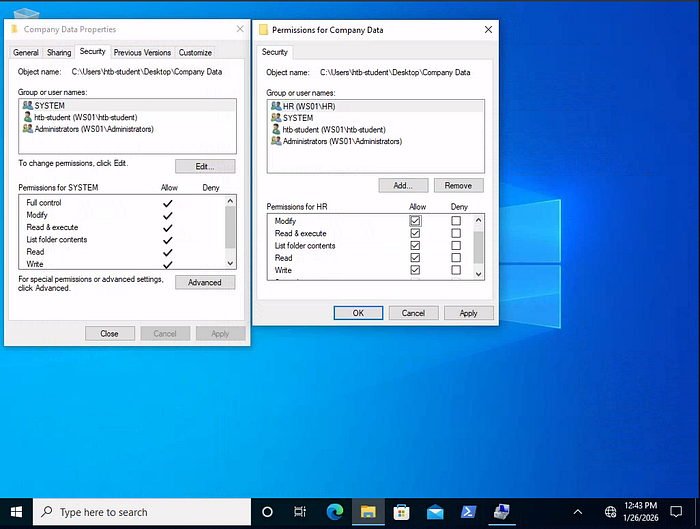Apply changes in Permissions dialog

[x=468, y=313]
